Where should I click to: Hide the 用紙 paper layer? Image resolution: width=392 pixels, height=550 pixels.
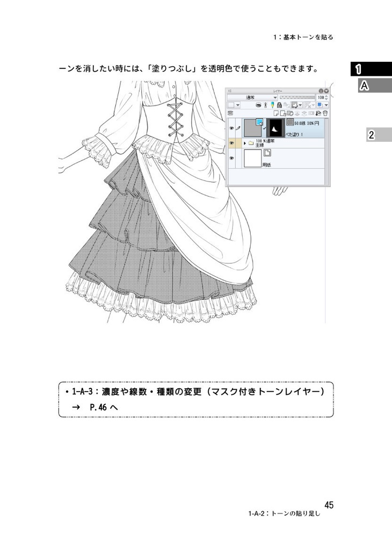(x=231, y=158)
